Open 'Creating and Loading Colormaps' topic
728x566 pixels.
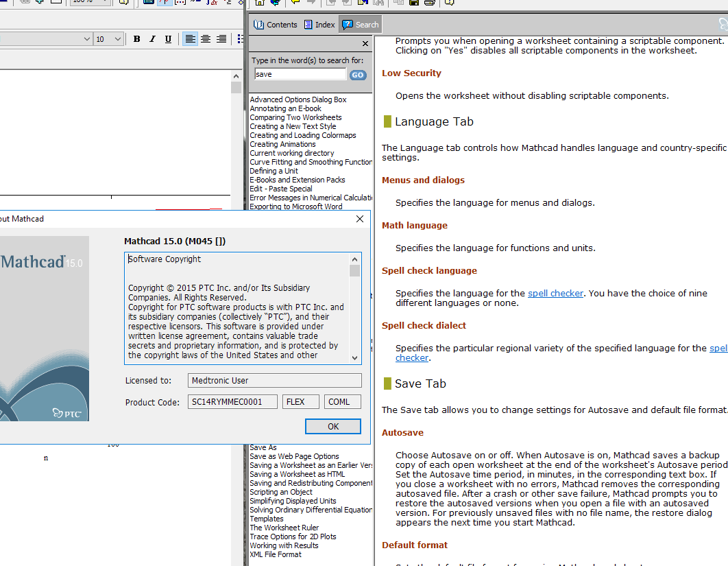pyautogui.click(x=303, y=135)
